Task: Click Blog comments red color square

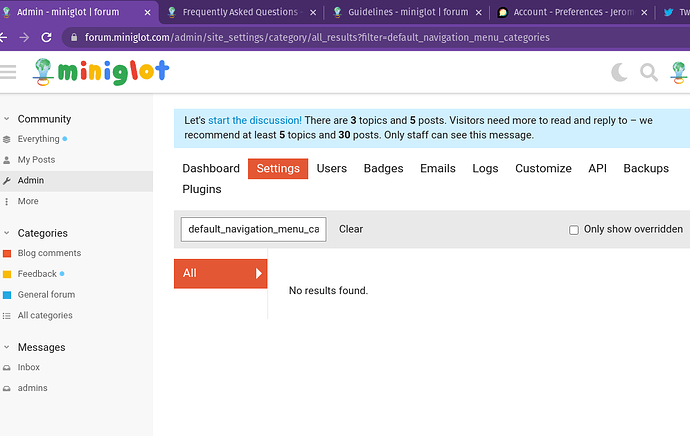Action: point(7,253)
